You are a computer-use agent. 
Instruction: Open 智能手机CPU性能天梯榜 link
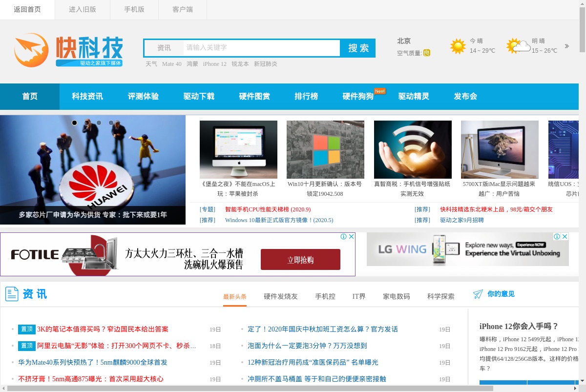[268, 209]
